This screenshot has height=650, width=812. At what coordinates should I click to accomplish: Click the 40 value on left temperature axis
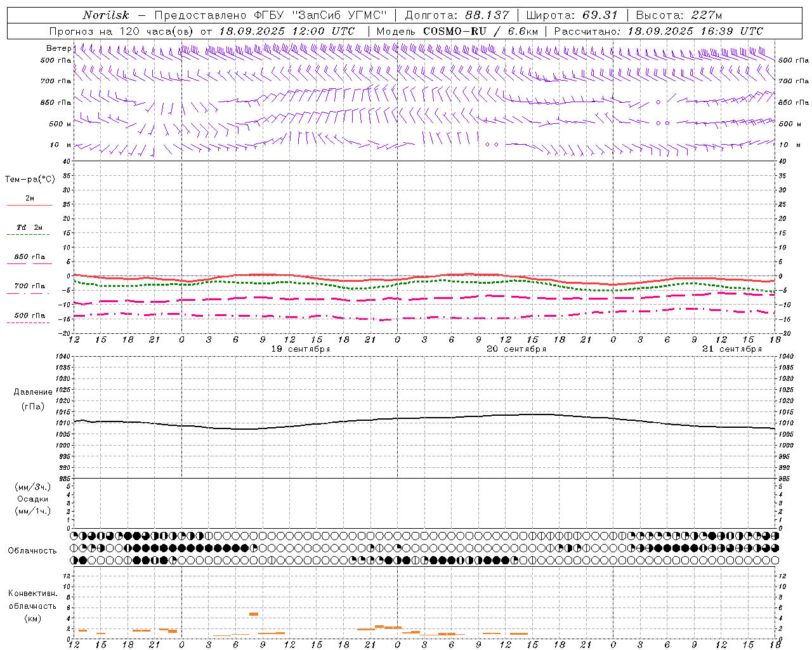click(66, 161)
